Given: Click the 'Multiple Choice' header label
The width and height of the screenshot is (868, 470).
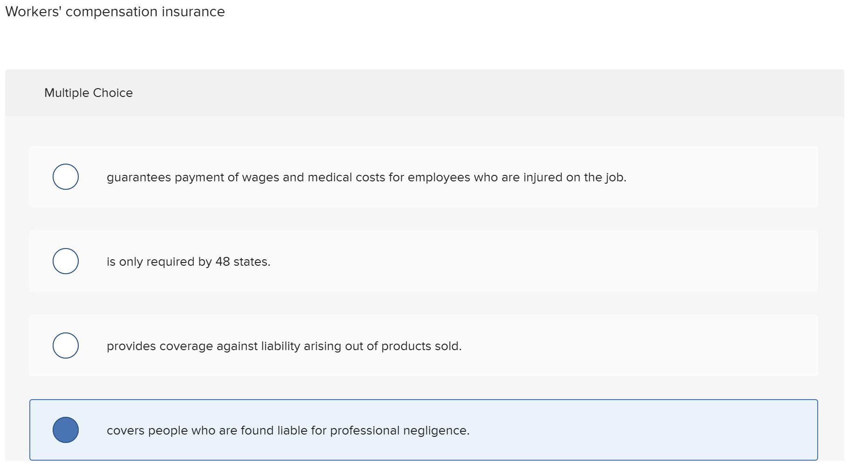Looking at the screenshot, I should pos(89,92).
